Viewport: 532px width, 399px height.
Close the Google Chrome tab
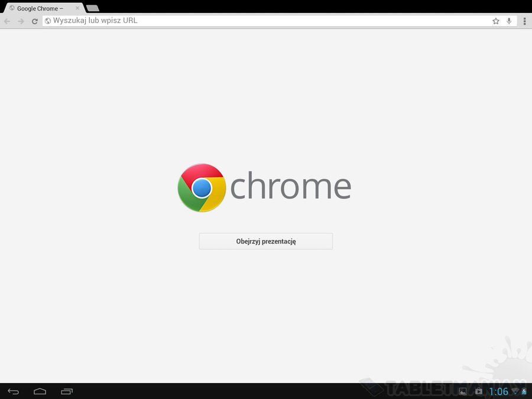point(77,8)
